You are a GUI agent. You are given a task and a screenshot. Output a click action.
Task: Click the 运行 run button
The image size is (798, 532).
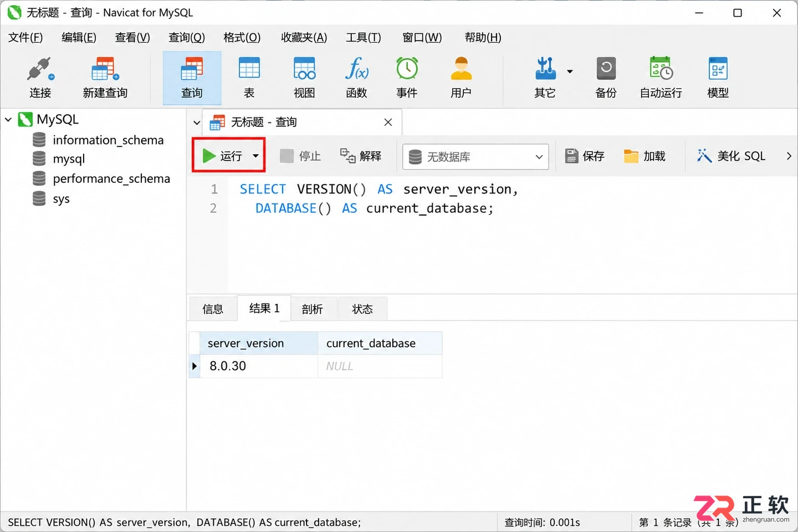(x=223, y=156)
